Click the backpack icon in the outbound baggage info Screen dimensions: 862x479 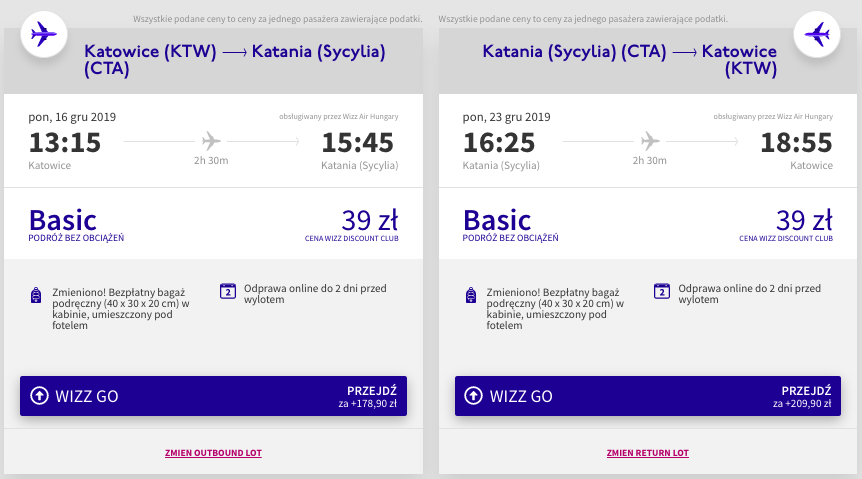click(x=36, y=295)
